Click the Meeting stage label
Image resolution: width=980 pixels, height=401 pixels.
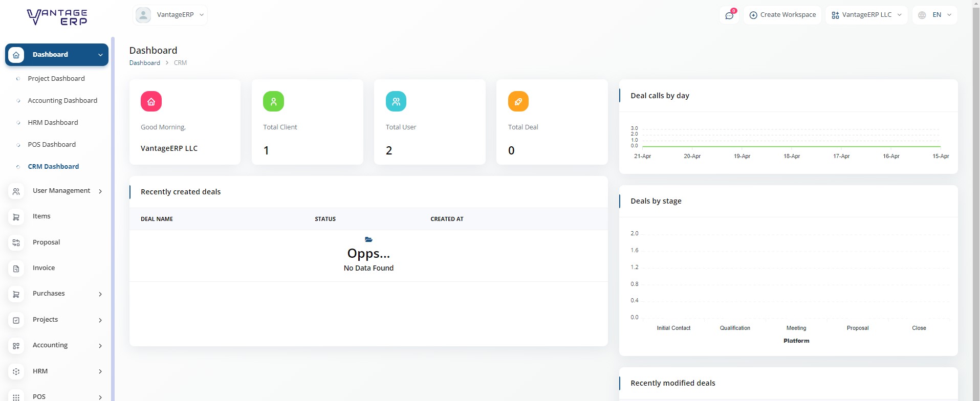click(796, 328)
